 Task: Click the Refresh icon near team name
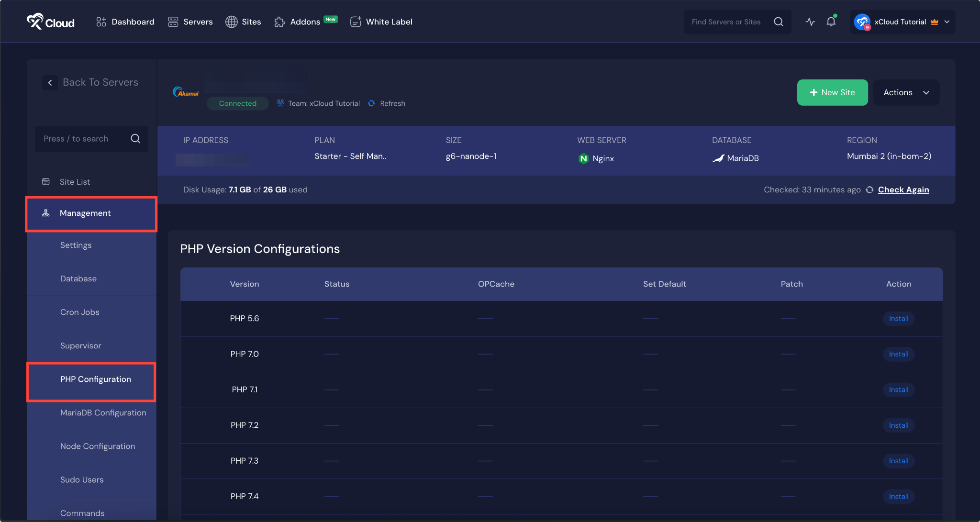click(x=372, y=103)
